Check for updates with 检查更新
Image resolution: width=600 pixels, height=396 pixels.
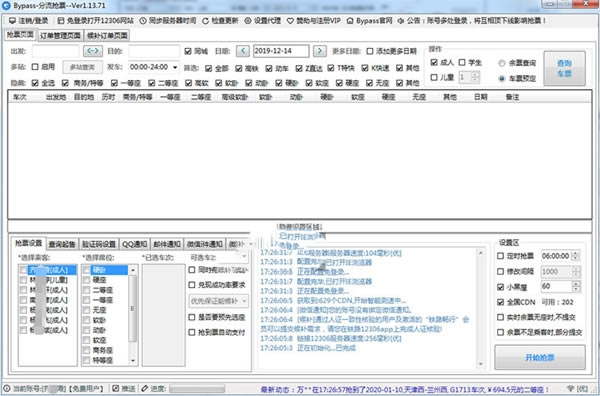(220, 21)
